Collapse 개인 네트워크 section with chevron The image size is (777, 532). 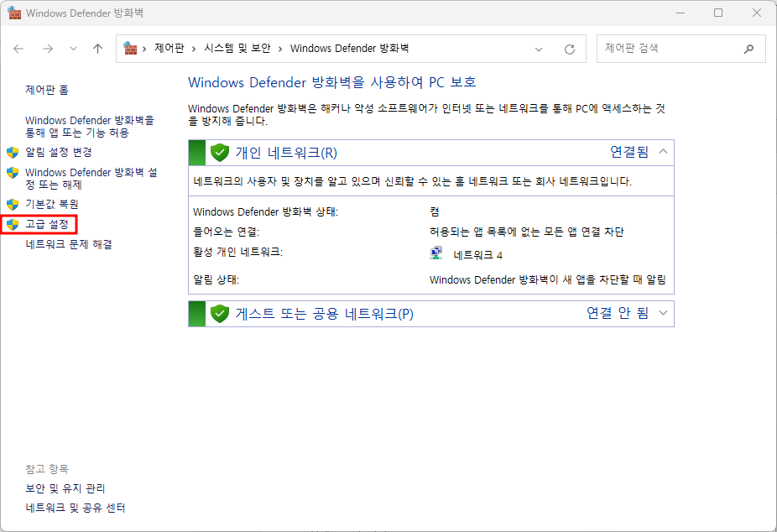pyautogui.click(x=664, y=152)
